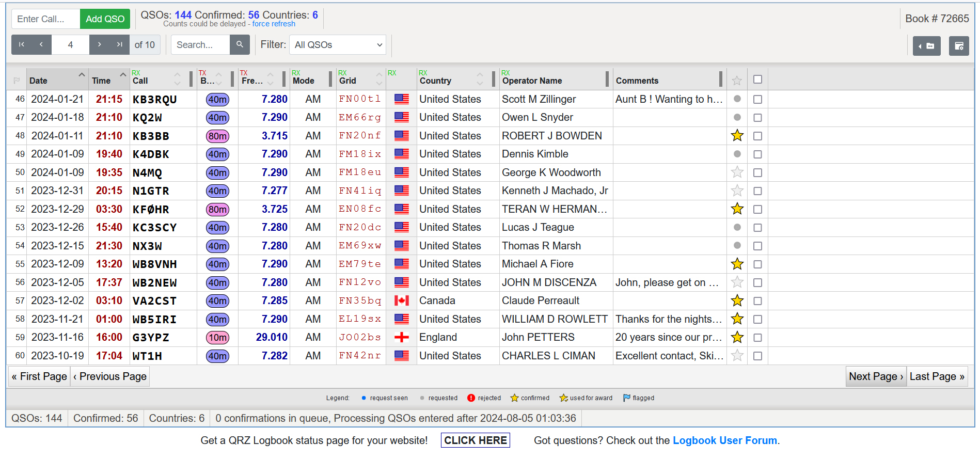Screen dimensions: 980x459
Task: Click comment 'Thanks for the nights…'
Action: pyautogui.click(x=669, y=319)
